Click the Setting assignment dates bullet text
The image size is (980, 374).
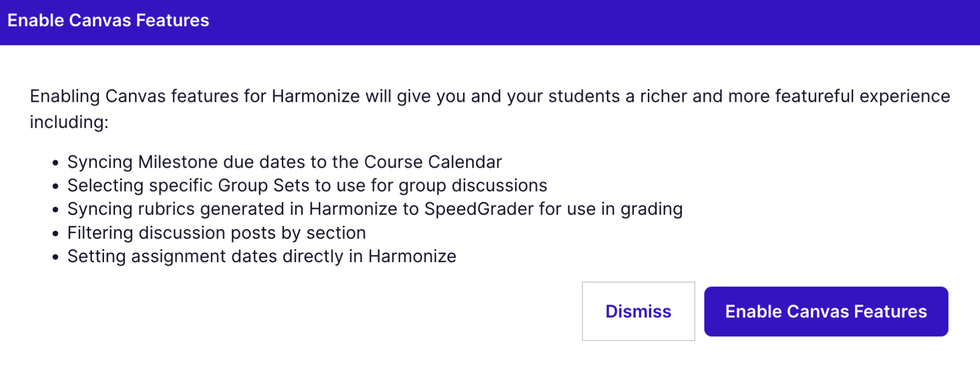[261, 257]
